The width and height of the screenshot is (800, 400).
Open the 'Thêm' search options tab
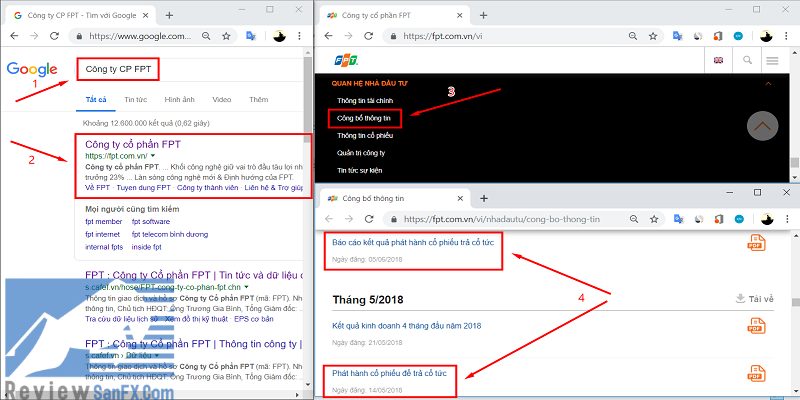pyautogui.click(x=259, y=99)
